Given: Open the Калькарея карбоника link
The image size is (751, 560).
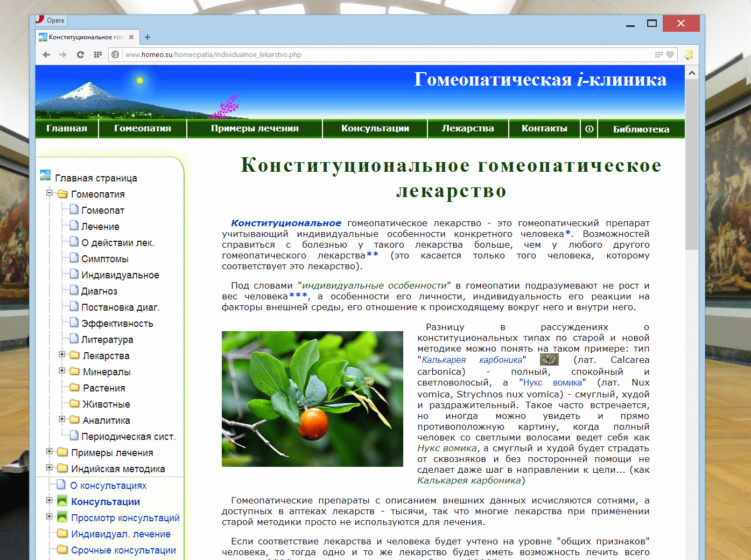Looking at the screenshot, I should click(471, 360).
